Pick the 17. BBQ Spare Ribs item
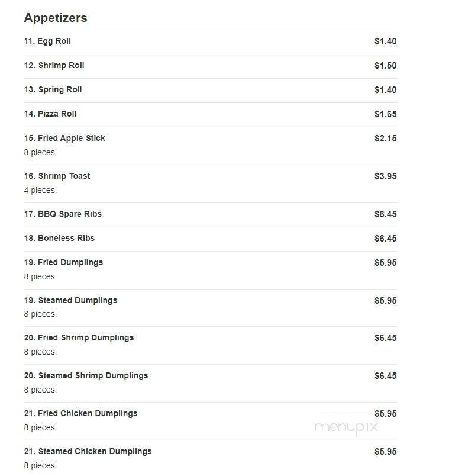 (63, 214)
